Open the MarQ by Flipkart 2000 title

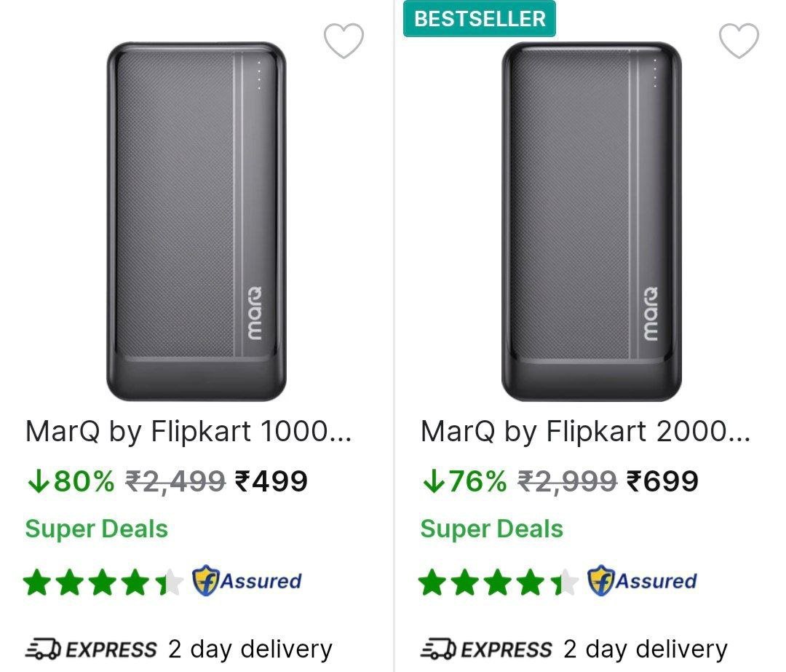pos(584,432)
